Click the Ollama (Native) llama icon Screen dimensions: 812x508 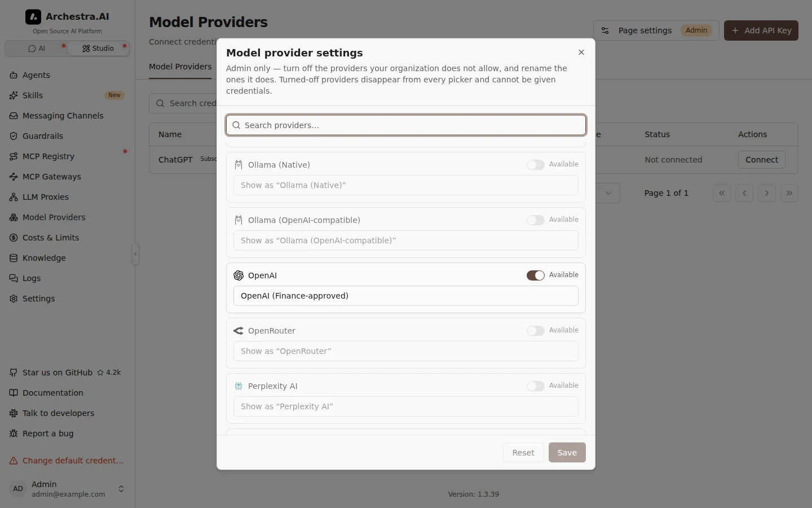point(239,165)
